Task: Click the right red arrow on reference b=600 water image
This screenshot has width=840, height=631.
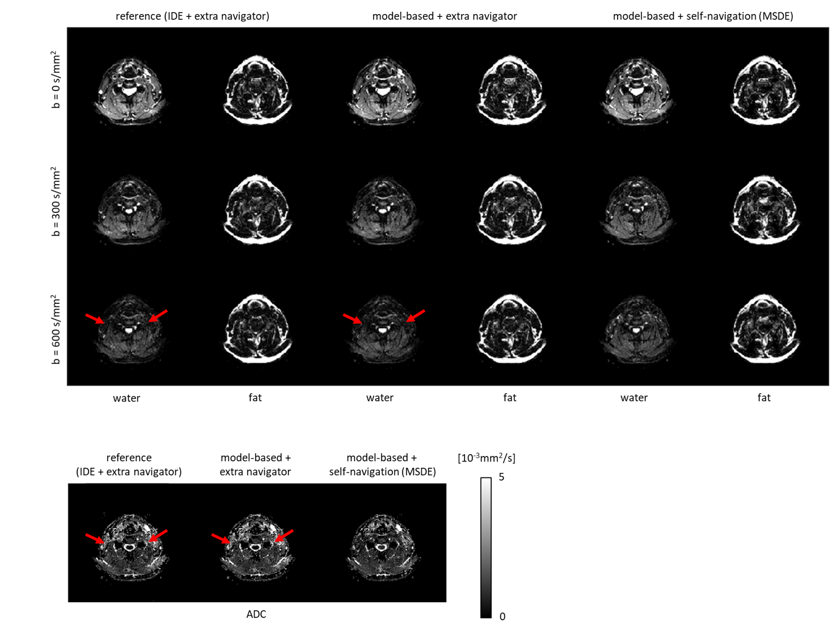Action: (158, 316)
